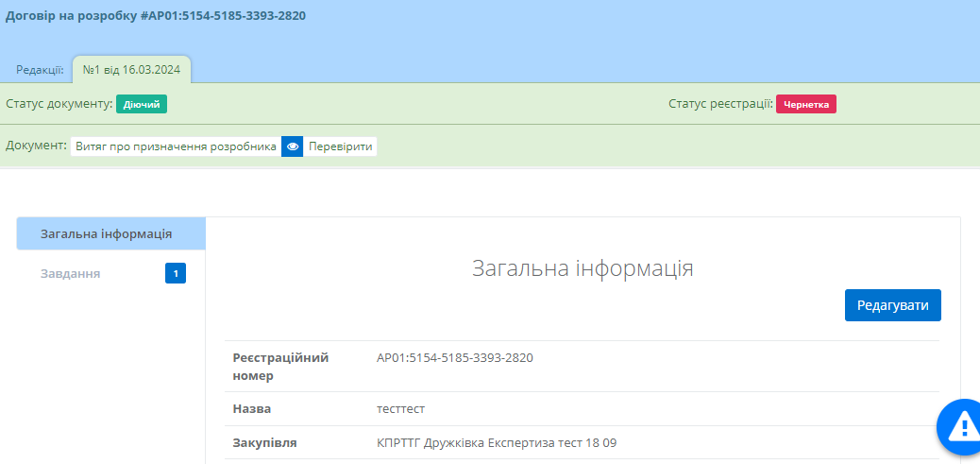Click the Редакції label
The height and width of the screenshot is (464, 980).
click(x=40, y=69)
